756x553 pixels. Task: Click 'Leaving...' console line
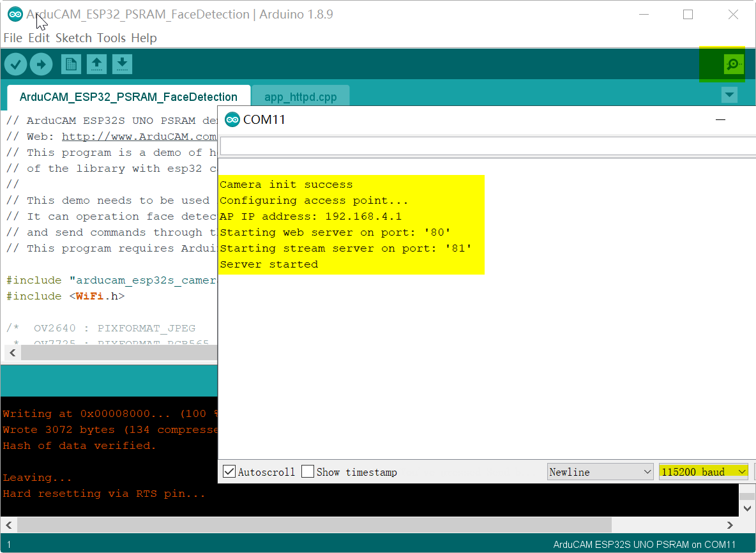pyautogui.click(x=37, y=478)
